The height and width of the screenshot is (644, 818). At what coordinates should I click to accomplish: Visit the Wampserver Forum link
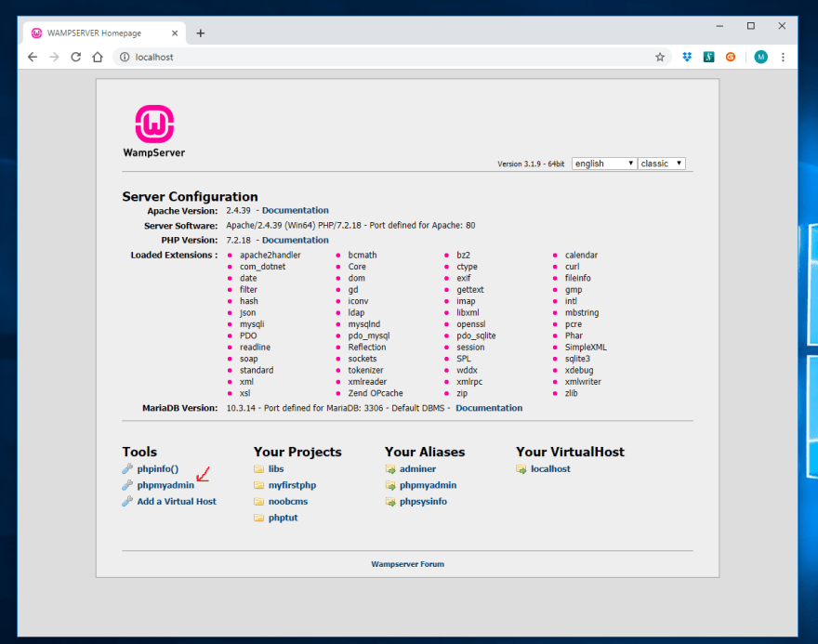407,564
